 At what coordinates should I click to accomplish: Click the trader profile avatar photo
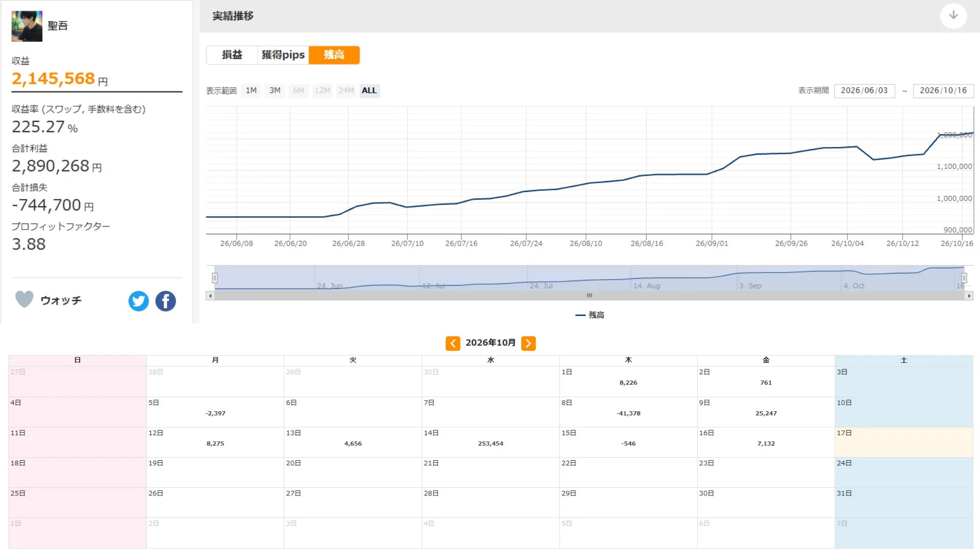click(x=27, y=26)
